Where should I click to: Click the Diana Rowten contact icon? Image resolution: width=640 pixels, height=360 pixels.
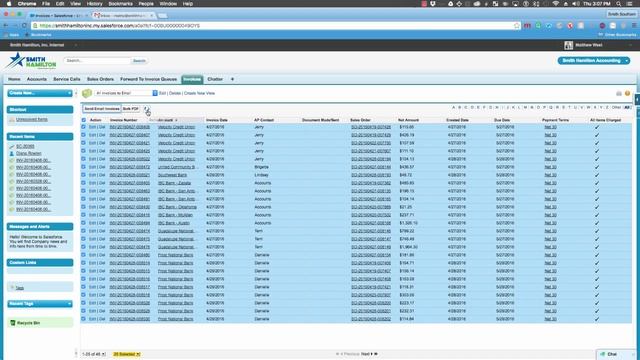pos(12,153)
